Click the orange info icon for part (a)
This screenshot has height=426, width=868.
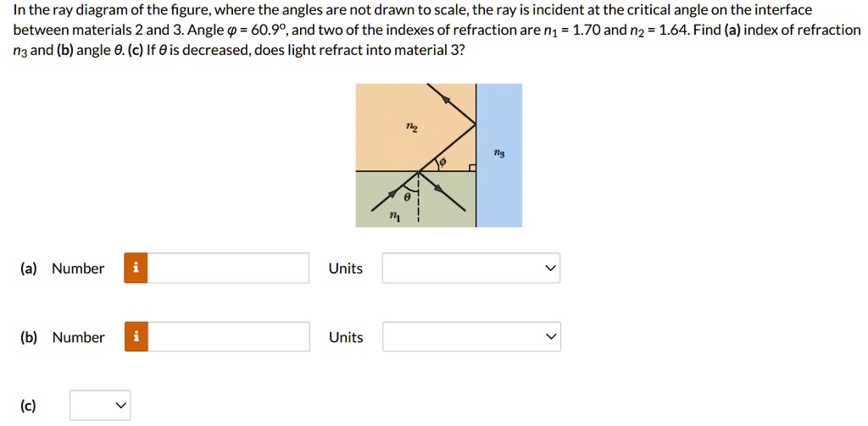click(x=136, y=268)
